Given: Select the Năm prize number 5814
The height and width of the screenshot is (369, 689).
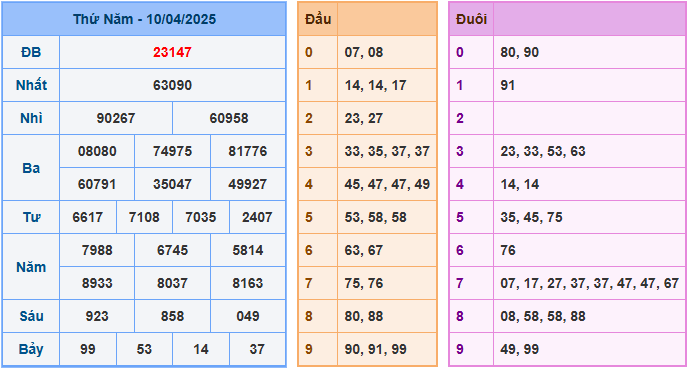Looking at the screenshot, I should pyautogui.click(x=247, y=250).
